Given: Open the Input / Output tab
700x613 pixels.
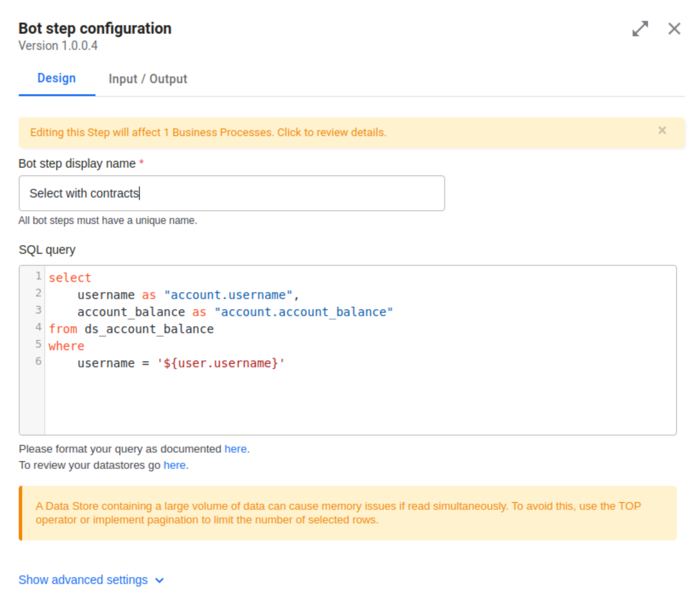Looking at the screenshot, I should tap(148, 79).
